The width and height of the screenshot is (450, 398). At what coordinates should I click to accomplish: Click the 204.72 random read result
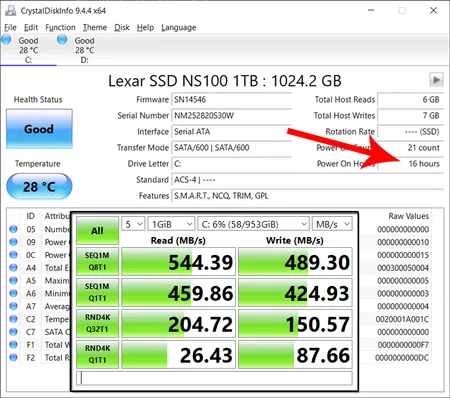pos(179,323)
